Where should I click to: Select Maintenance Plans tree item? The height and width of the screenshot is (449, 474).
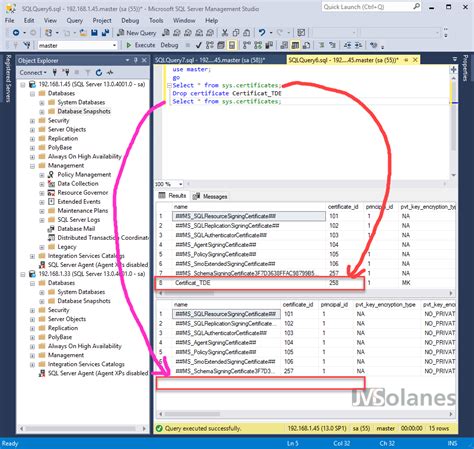[x=82, y=211]
